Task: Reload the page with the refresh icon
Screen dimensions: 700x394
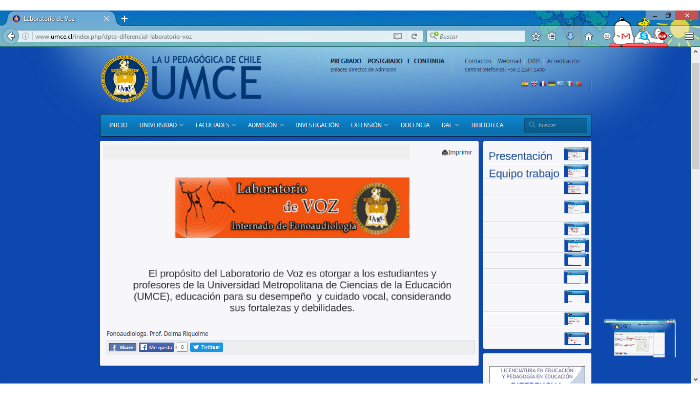Action: [414, 36]
